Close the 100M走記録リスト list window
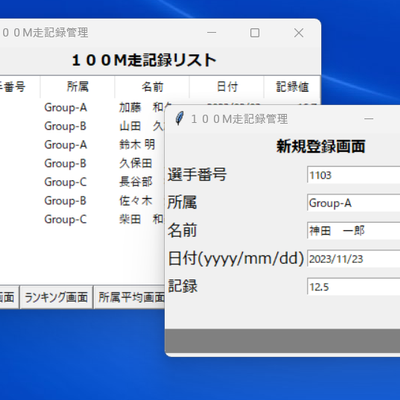Screen dimensions: 400x400 pos(299,33)
